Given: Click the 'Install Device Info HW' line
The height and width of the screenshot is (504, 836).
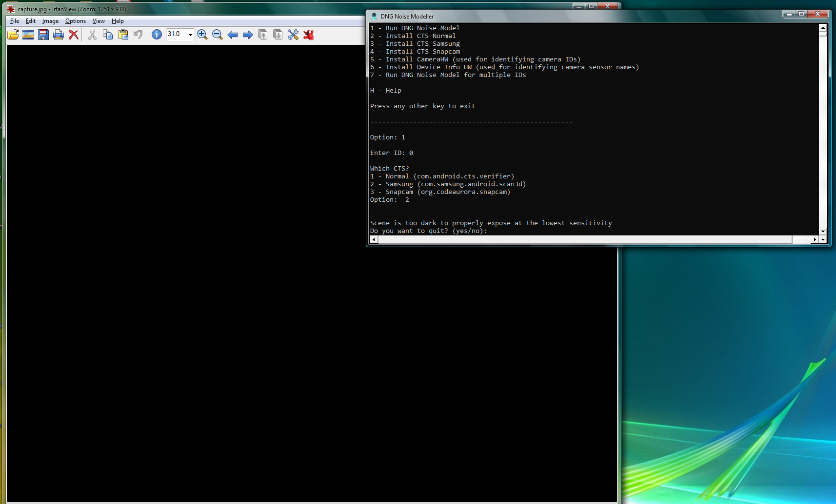Looking at the screenshot, I should tap(504, 67).
